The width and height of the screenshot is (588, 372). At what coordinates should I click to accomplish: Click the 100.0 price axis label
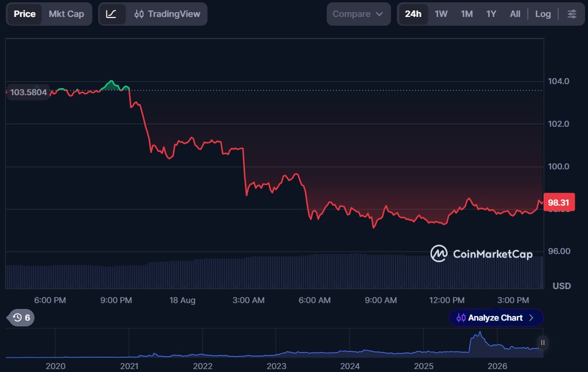(558, 166)
